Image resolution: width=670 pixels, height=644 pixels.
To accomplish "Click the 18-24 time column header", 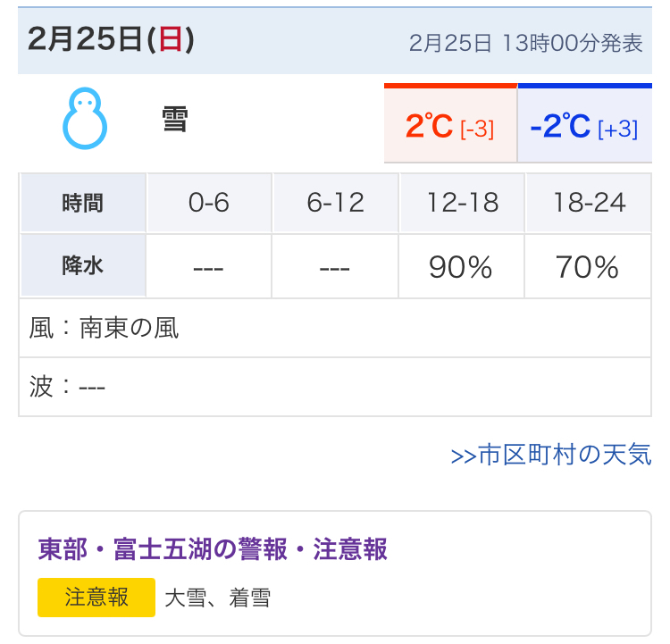I will (589, 203).
